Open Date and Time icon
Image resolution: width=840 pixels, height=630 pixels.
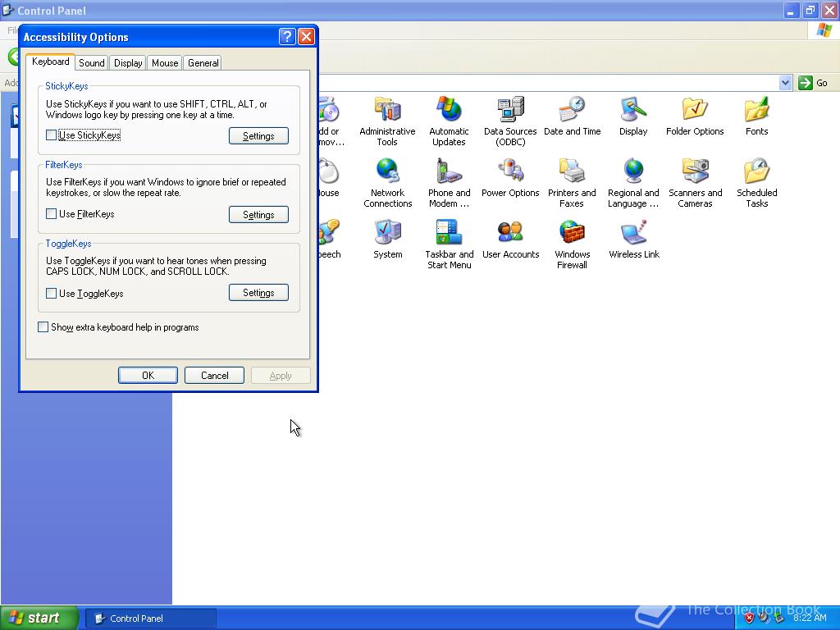[572, 110]
